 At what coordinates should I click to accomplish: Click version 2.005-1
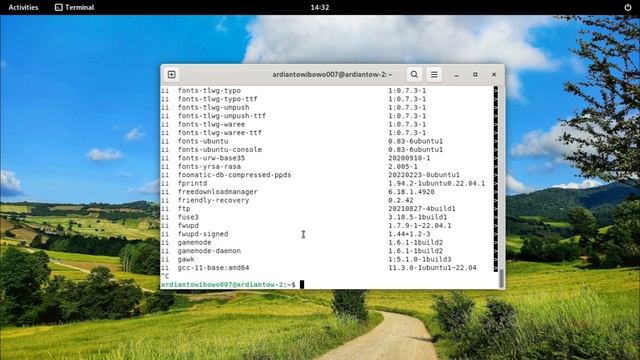click(x=403, y=167)
